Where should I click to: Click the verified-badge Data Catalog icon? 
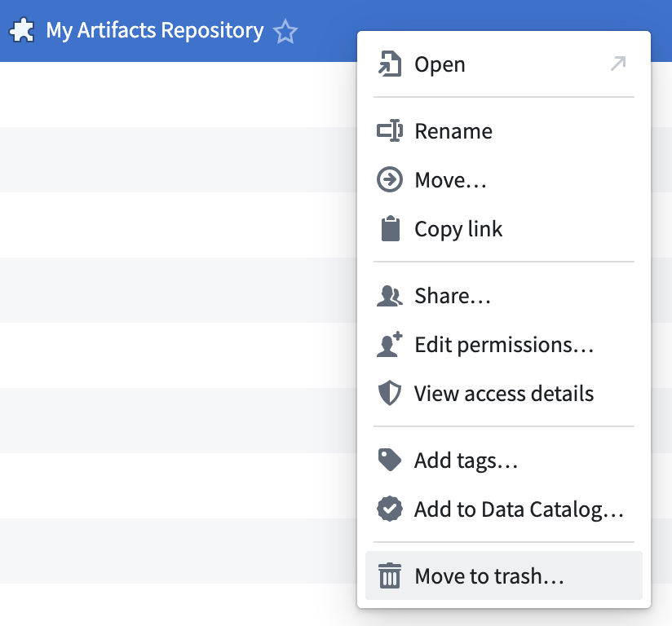click(x=390, y=509)
